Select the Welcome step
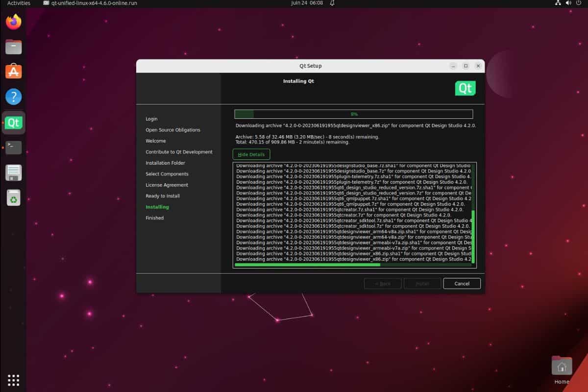Image resolution: width=588 pixels, height=392 pixels. [x=155, y=141]
